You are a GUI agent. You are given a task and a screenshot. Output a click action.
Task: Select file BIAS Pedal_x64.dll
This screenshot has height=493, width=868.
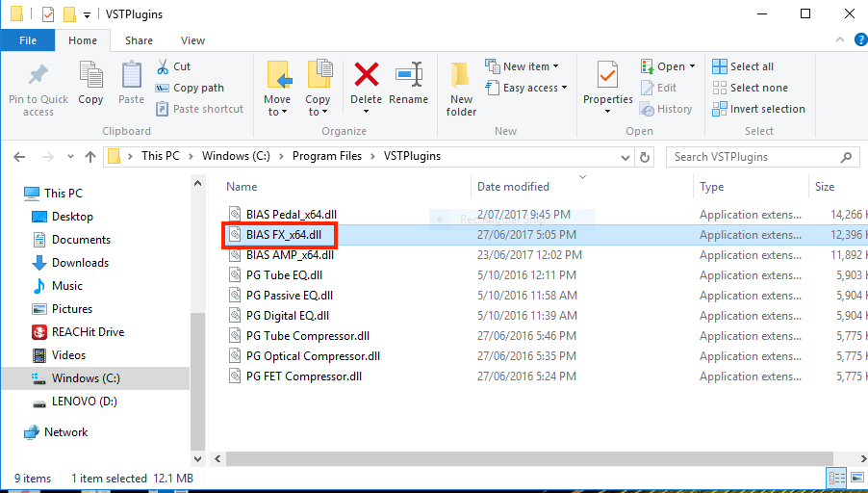point(292,215)
